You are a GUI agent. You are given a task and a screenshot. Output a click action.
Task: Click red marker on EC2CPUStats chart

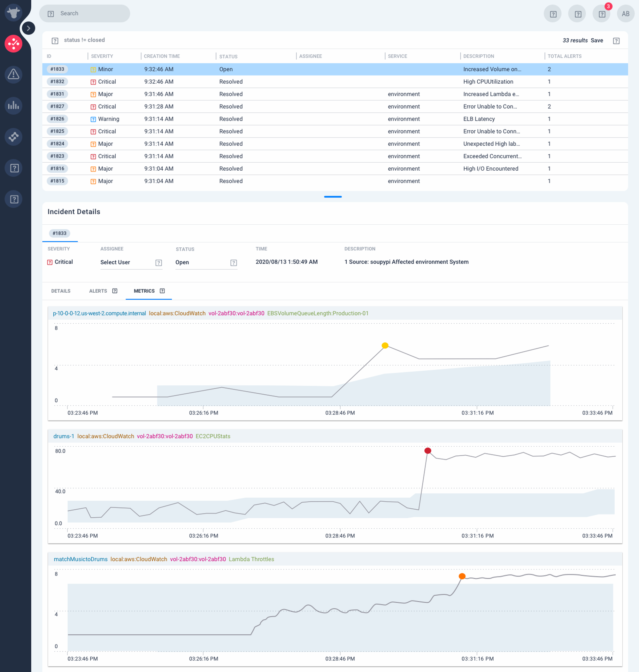[x=428, y=451]
